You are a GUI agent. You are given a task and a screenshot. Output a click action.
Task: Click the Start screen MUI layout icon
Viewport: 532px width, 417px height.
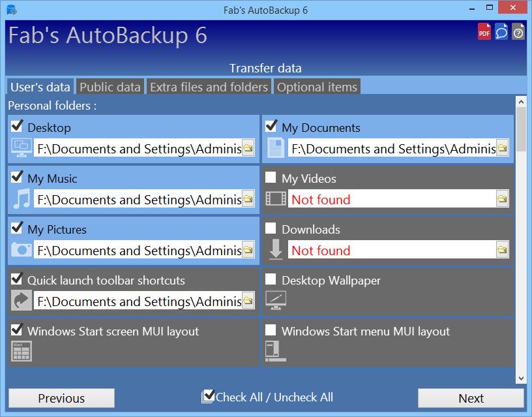coord(22,351)
